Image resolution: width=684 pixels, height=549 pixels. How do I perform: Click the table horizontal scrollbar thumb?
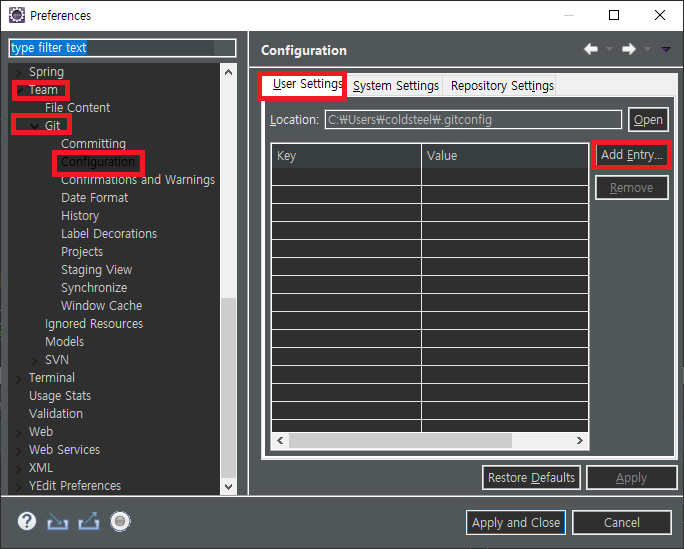point(400,441)
